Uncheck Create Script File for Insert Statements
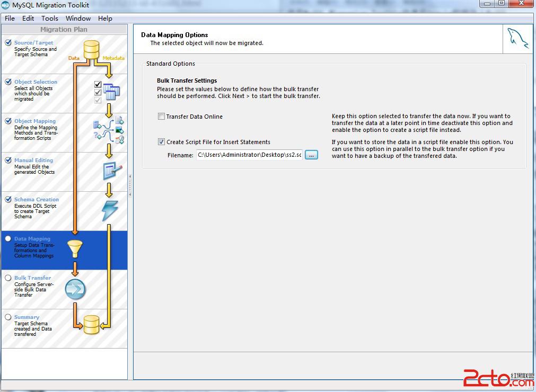 [x=161, y=142]
